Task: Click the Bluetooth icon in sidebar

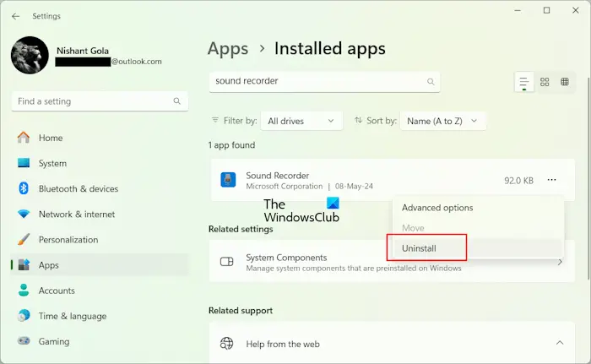Action: 24,188
